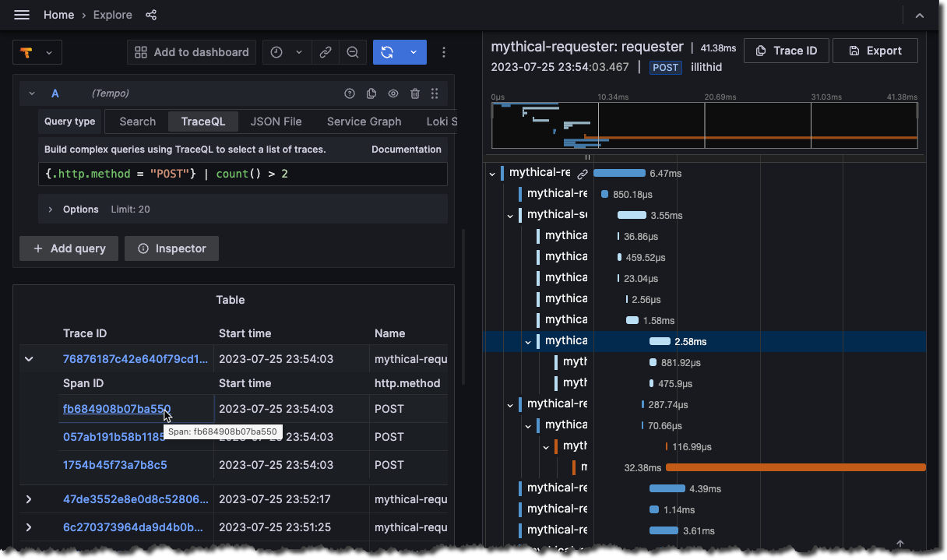
Task: Delete query A with the trash icon
Action: [x=414, y=93]
